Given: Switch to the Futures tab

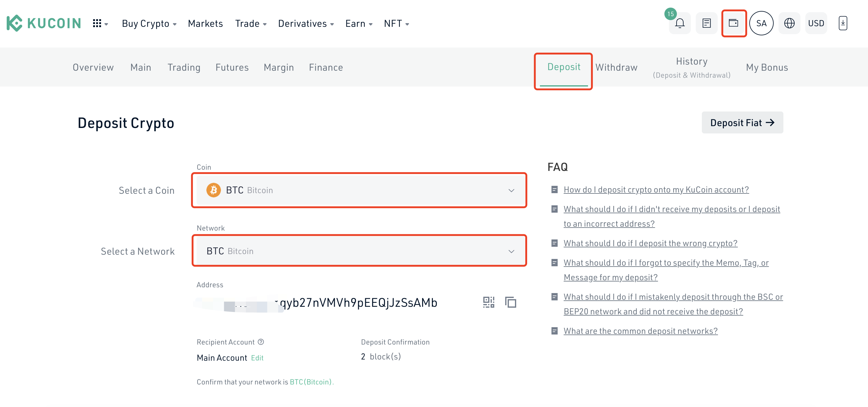Looking at the screenshot, I should click(x=232, y=67).
